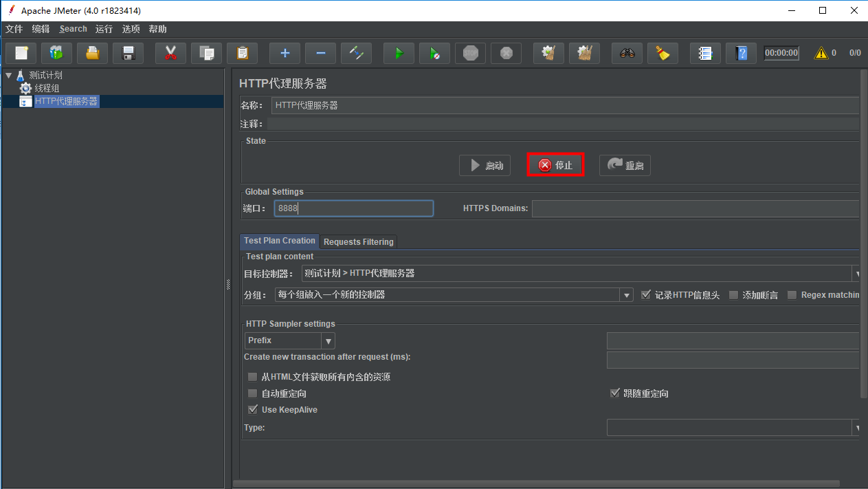This screenshot has width=868, height=489.
Task: Click the grey Stop sign icon
Action: (x=470, y=53)
